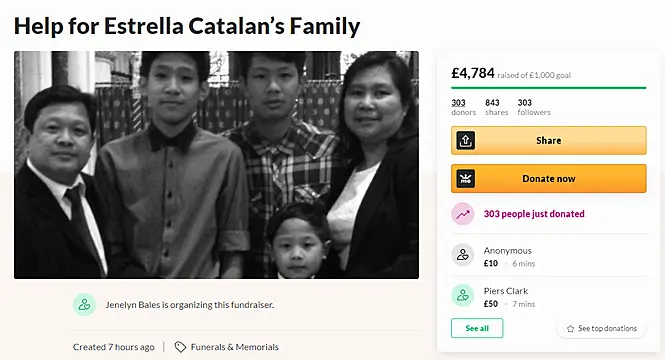The height and width of the screenshot is (360, 665).
Task: Click Piers Clark's donor avatar icon
Action: [x=463, y=296]
